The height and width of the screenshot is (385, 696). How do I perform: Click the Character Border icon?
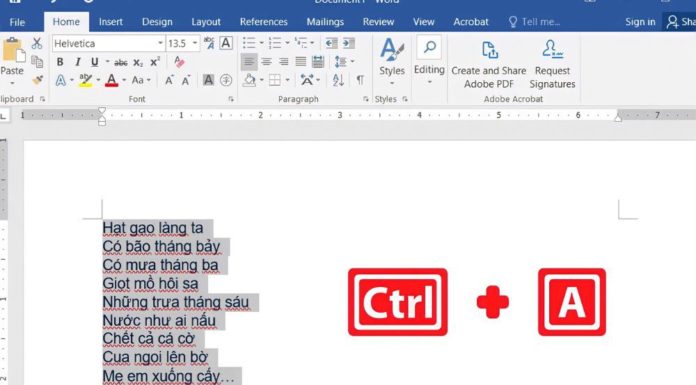[226, 43]
